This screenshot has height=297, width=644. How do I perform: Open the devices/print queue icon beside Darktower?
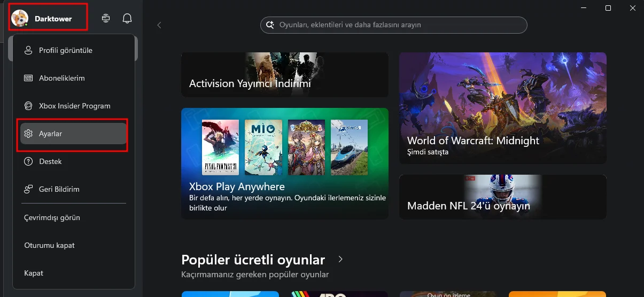click(106, 18)
